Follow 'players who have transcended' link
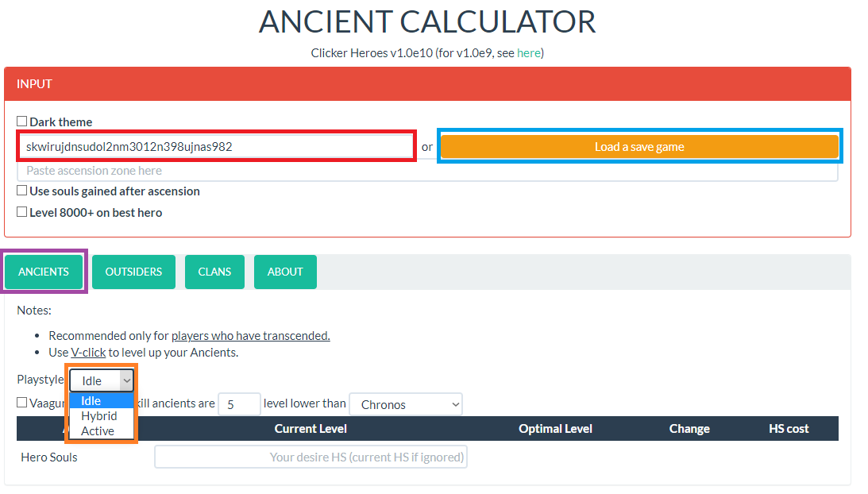 click(250, 335)
